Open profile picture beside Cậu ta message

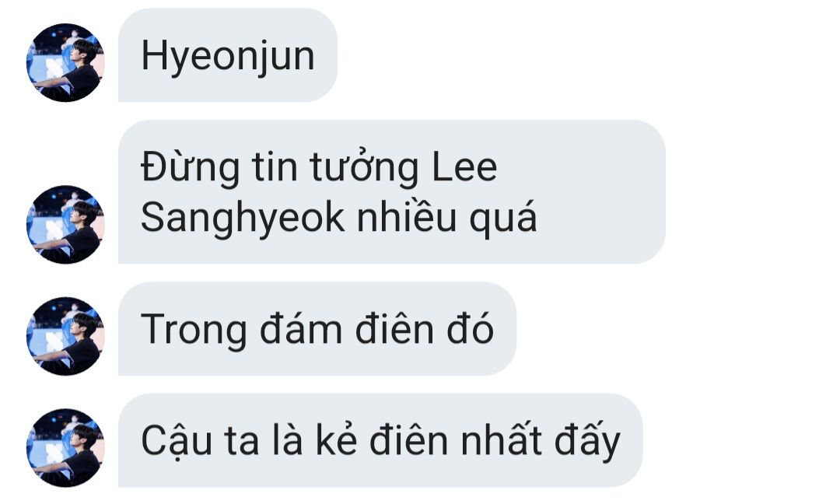click(65, 448)
